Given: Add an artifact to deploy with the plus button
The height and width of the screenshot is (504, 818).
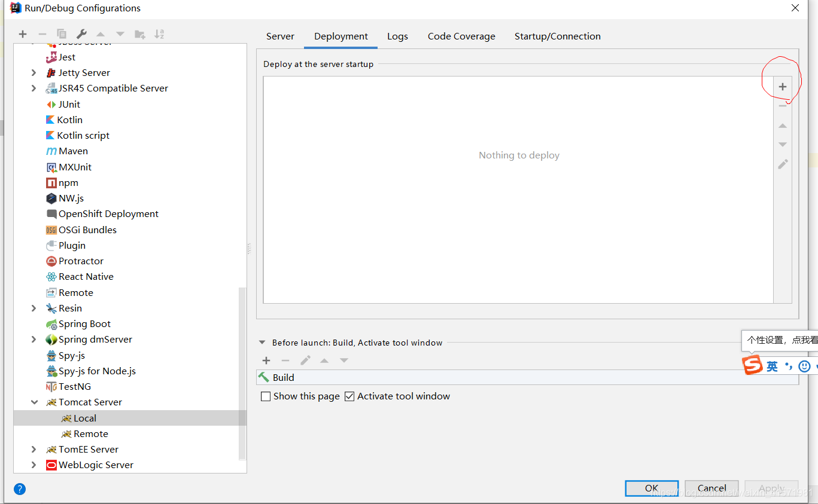Looking at the screenshot, I should pyautogui.click(x=783, y=87).
